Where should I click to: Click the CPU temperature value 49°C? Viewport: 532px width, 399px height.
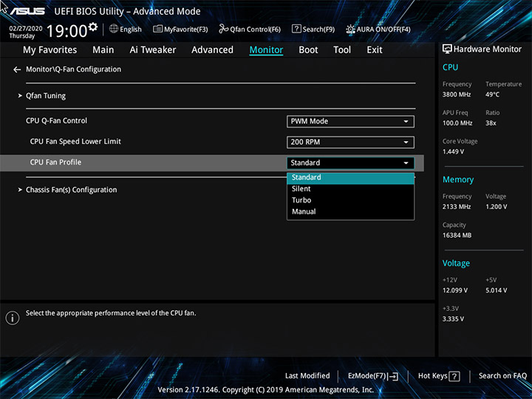tap(492, 95)
